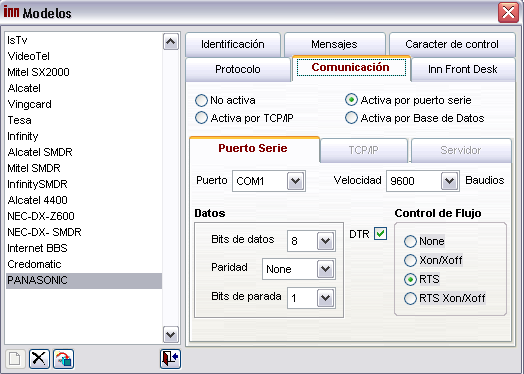Click the exit door icon
Viewport: 524px width, 374px height.
point(170,359)
